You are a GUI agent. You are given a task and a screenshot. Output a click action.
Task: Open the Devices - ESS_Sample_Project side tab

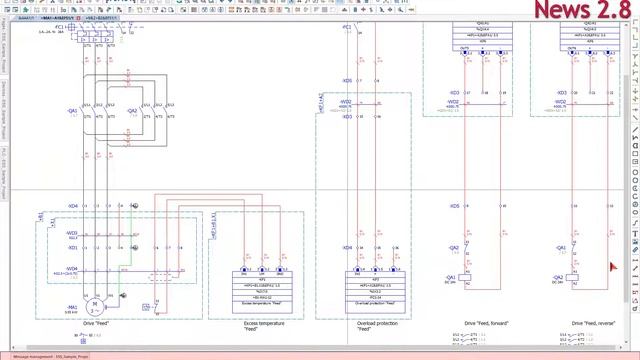[x=4, y=109]
